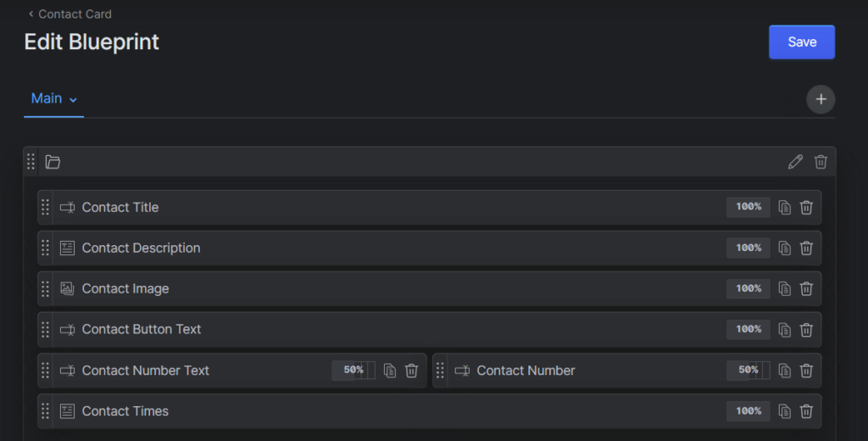Add a new tab with plus button
The height and width of the screenshot is (441, 868).
coord(821,99)
